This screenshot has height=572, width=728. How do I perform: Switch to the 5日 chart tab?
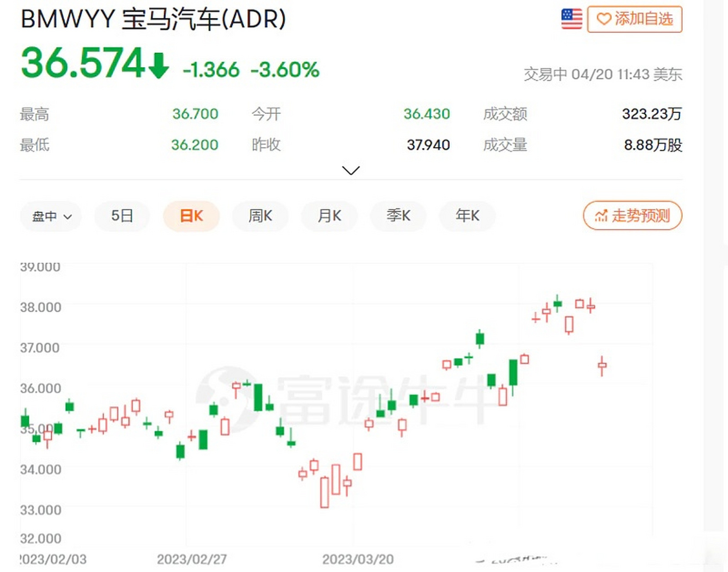pos(122,216)
